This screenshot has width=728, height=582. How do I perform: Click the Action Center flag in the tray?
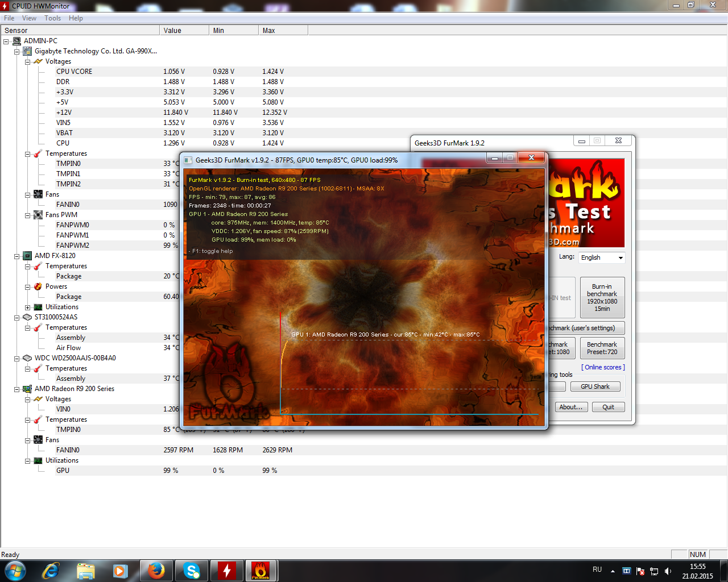pos(640,571)
